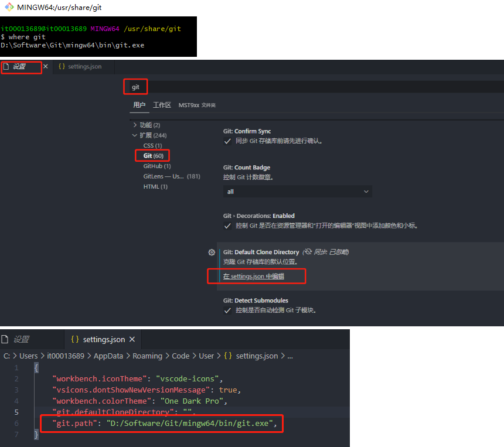Switch to the MST9xx 文件夹 tab
The width and height of the screenshot is (504, 447).
[x=199, y=104]
